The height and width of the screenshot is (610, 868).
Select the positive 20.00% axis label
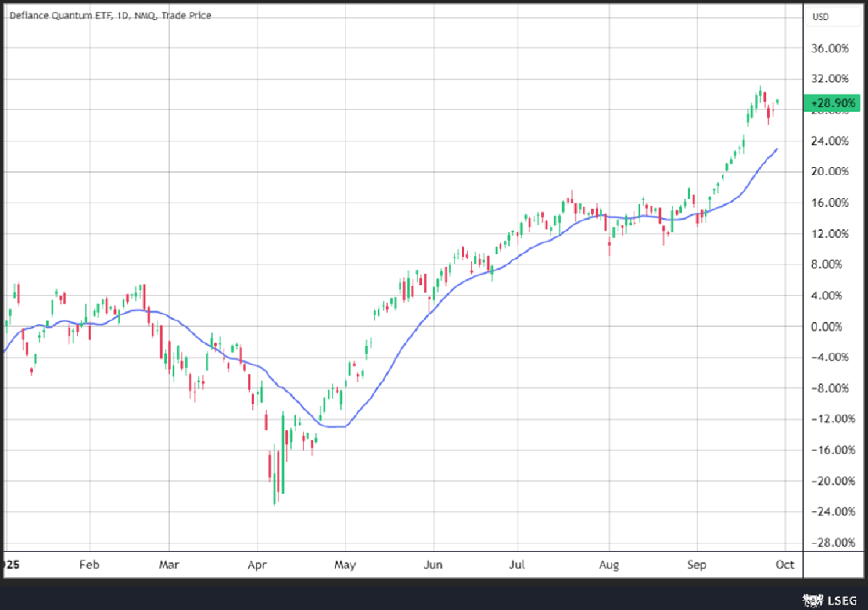(x=830, y=171)
